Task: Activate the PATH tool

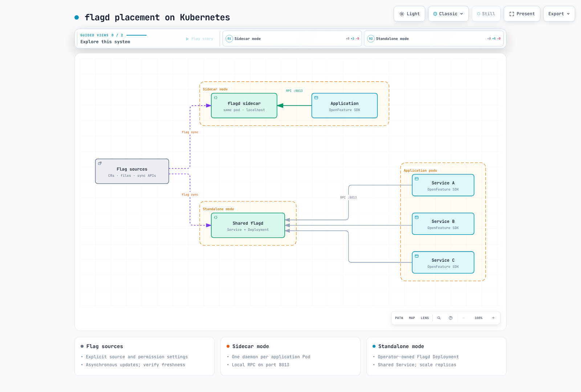Action: (x=399, y=318)
